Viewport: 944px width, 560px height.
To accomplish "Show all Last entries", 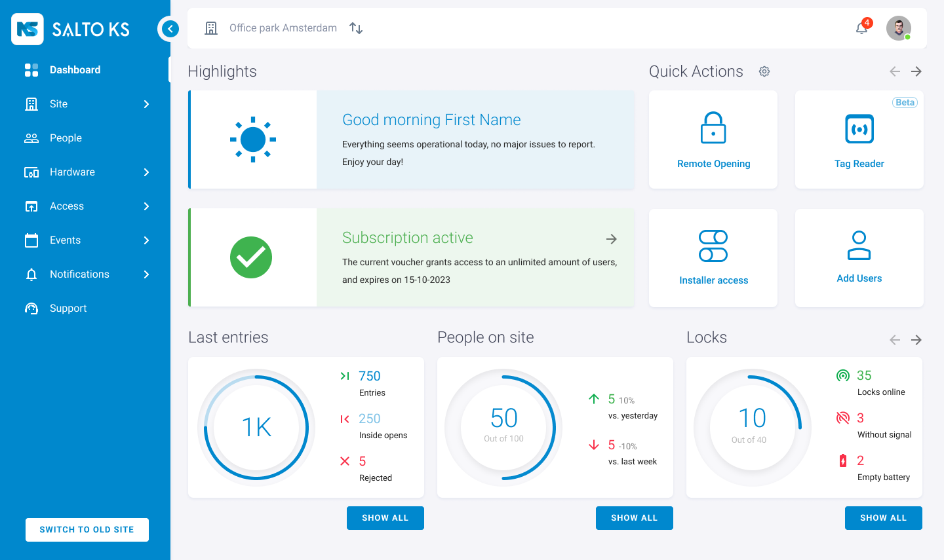I will coord(385,518).
